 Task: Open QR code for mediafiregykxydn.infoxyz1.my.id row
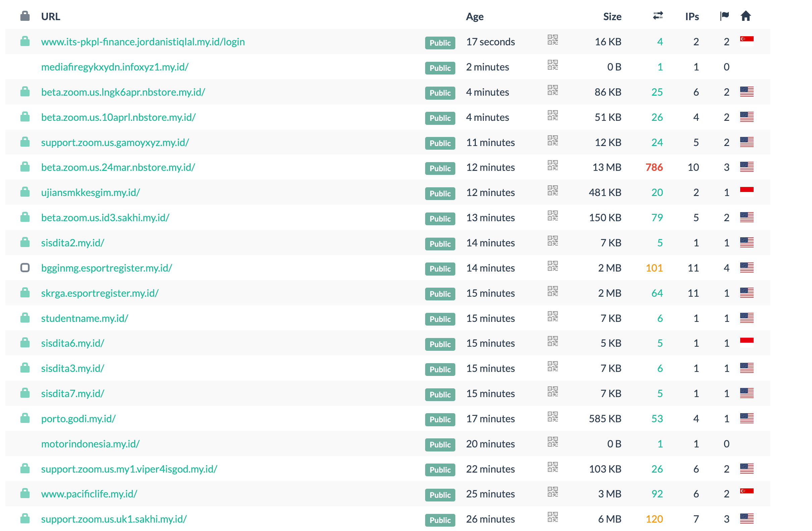[x=552, y=65]
